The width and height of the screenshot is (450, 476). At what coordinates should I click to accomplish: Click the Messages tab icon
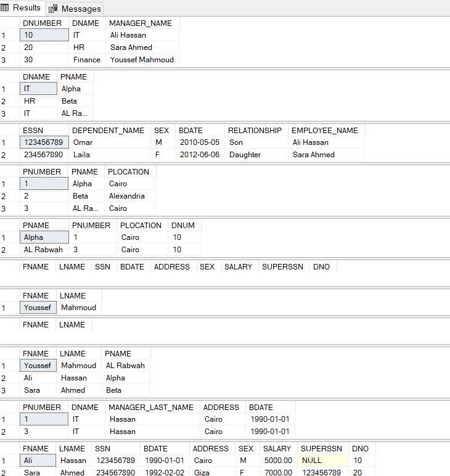tap(54, 9)
